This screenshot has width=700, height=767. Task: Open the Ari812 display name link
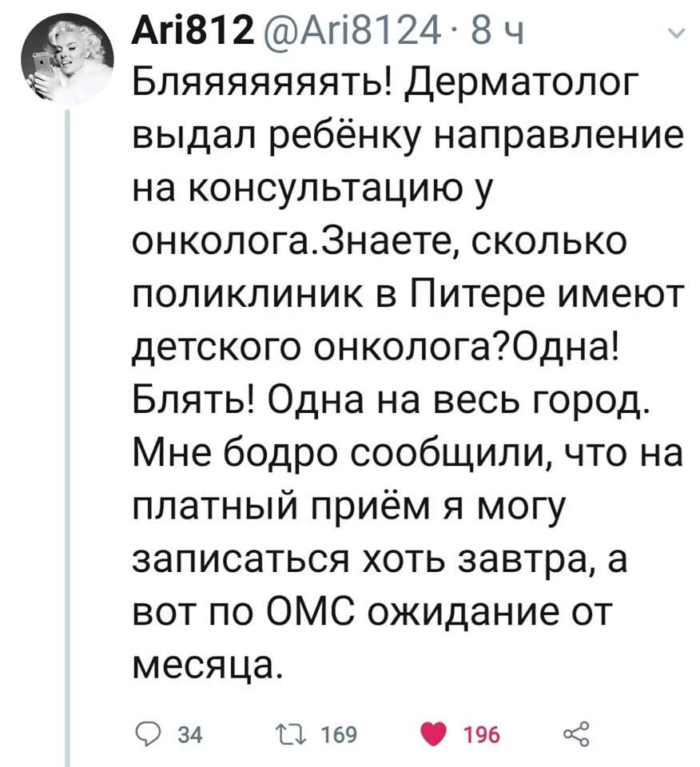[x=193, y=33]
